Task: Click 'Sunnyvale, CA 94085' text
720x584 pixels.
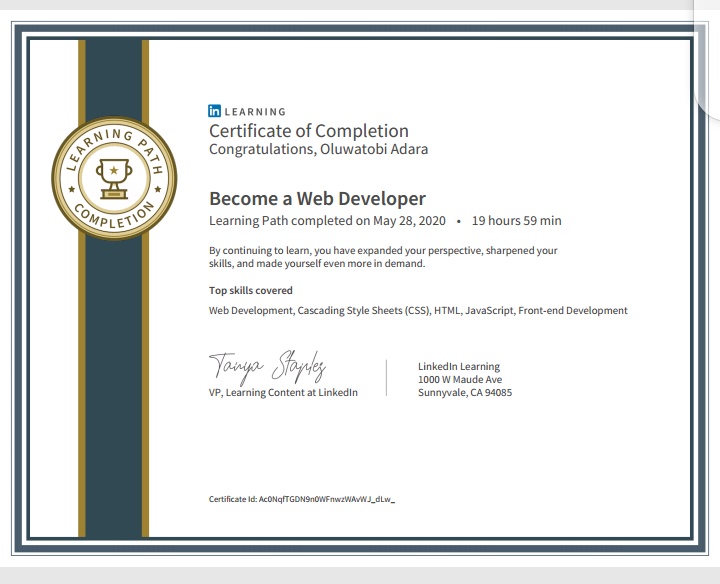Action: pos(465,393)
